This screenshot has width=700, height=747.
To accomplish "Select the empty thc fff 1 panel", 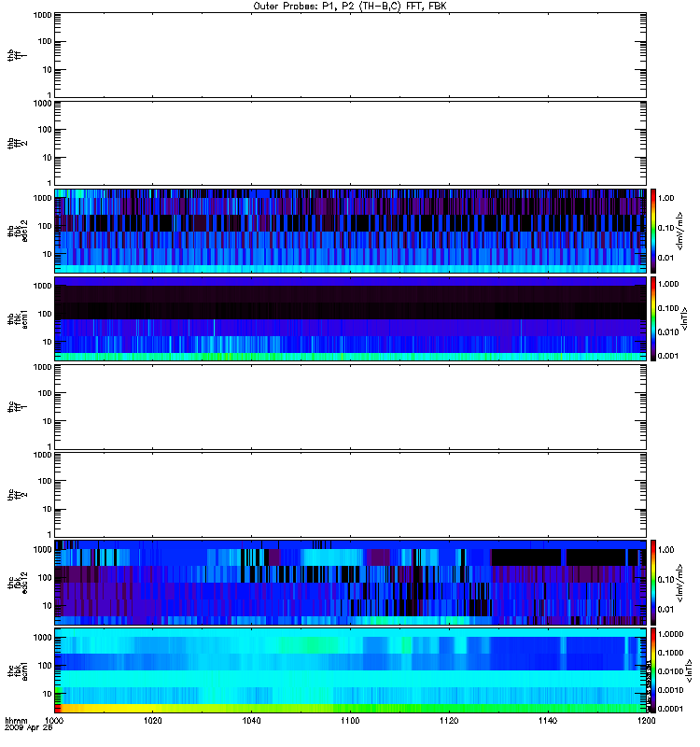I will pos(350,407).
